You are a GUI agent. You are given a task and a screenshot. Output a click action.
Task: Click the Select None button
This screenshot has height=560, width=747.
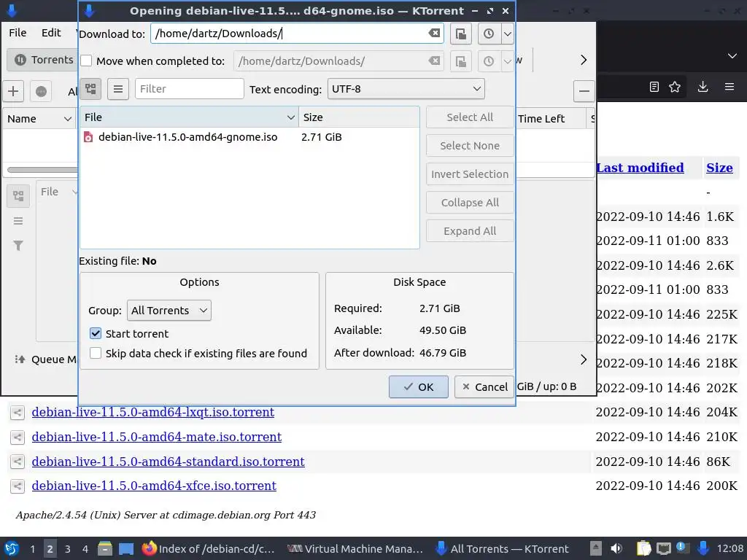470,146
